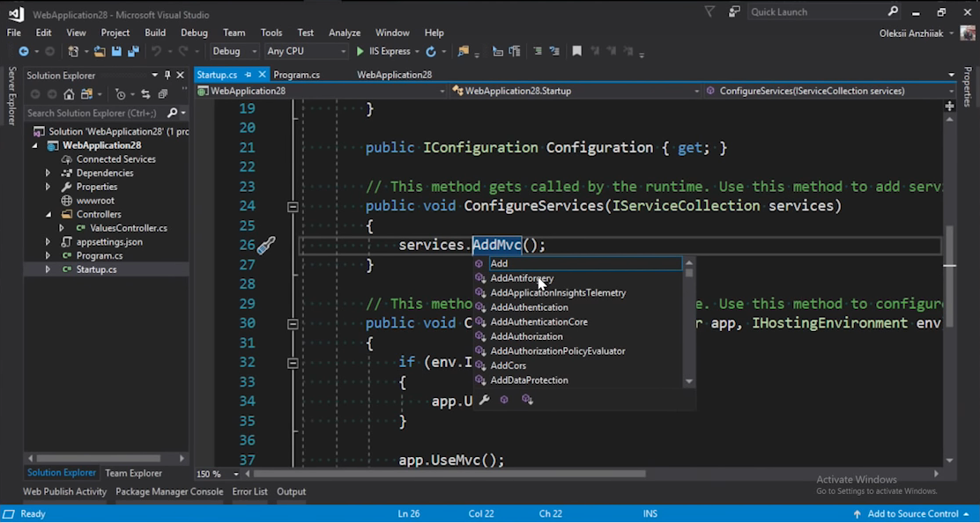Screen dimensions: 980x523
Task: Switch to the WebApplication28 editor tab
Action: pyautogui.click(x=394, y=74)
